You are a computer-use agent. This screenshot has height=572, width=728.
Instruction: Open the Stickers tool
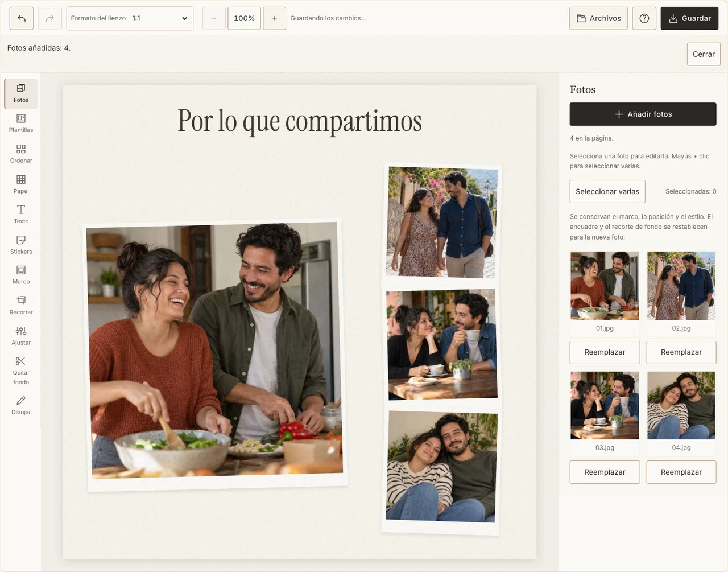click(x=21, y=245)
